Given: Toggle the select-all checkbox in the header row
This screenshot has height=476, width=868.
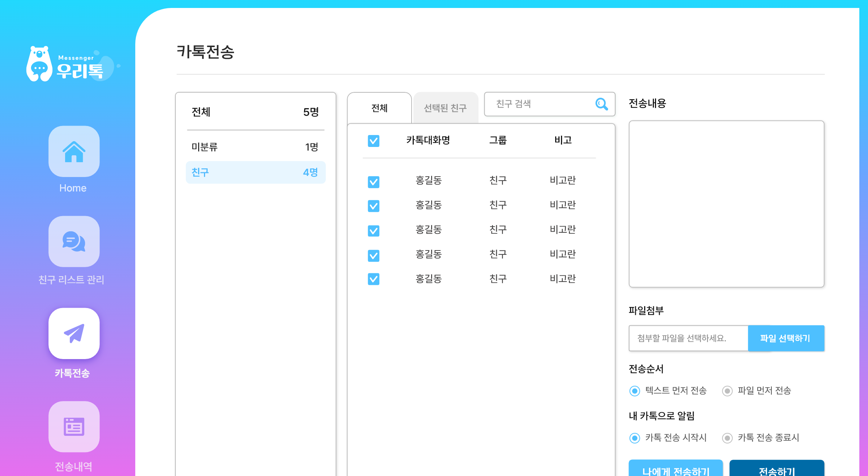Looking at the screenshot, I should coord(373,141).
